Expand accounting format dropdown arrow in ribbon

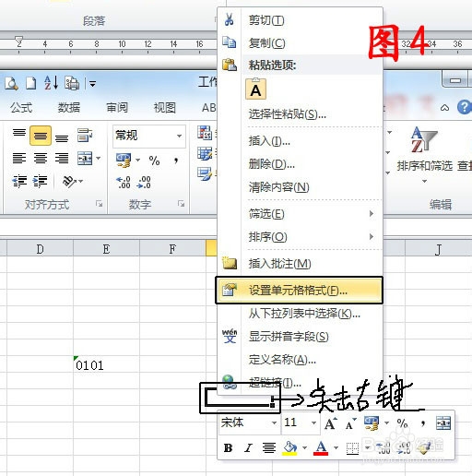click(x=138, y=160)
